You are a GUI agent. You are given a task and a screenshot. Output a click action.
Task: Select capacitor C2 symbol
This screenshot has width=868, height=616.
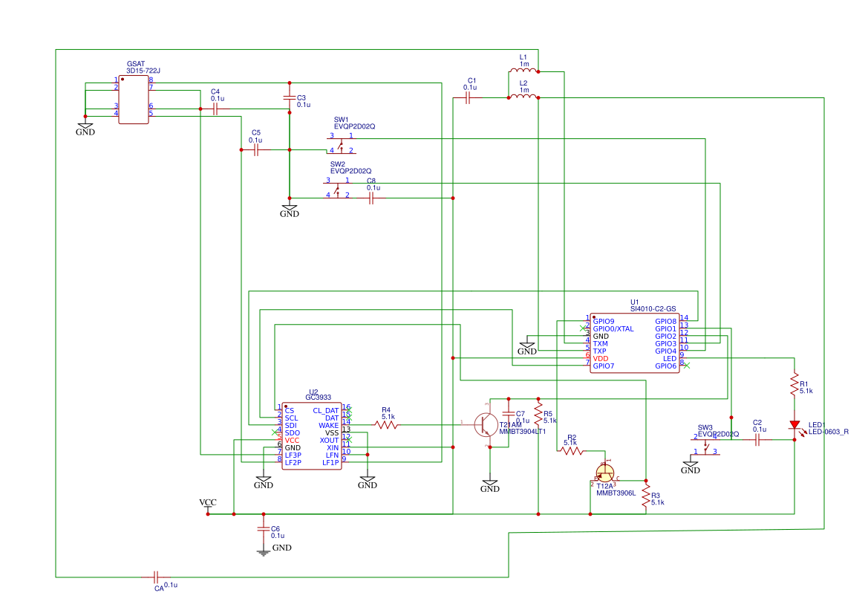coord(757,440)
